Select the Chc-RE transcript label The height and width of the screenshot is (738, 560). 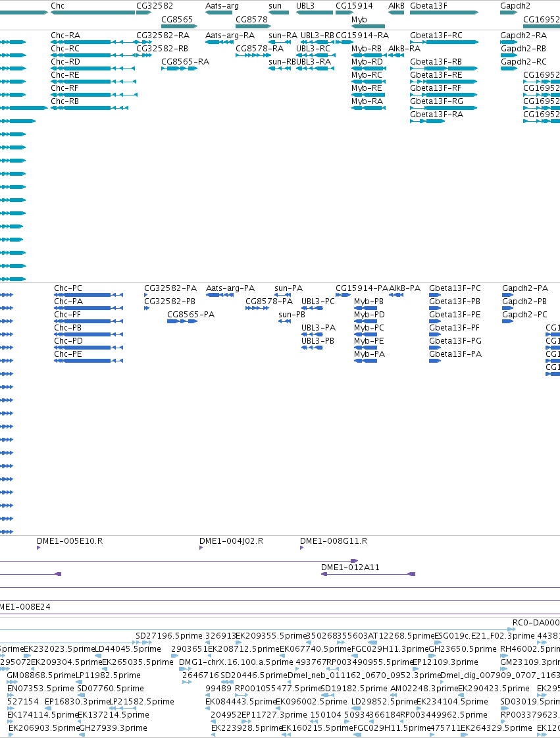tap(65, 75)
